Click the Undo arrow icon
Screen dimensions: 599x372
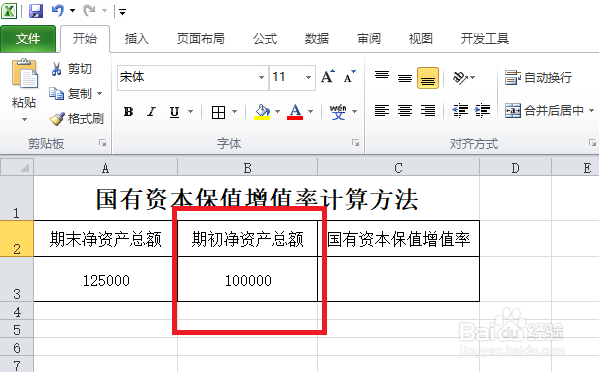pyautogui.click(x=57, y=10)
